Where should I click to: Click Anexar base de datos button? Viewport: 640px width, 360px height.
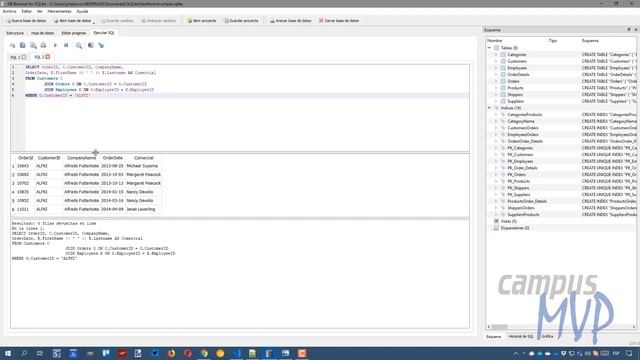coord(291,20)
